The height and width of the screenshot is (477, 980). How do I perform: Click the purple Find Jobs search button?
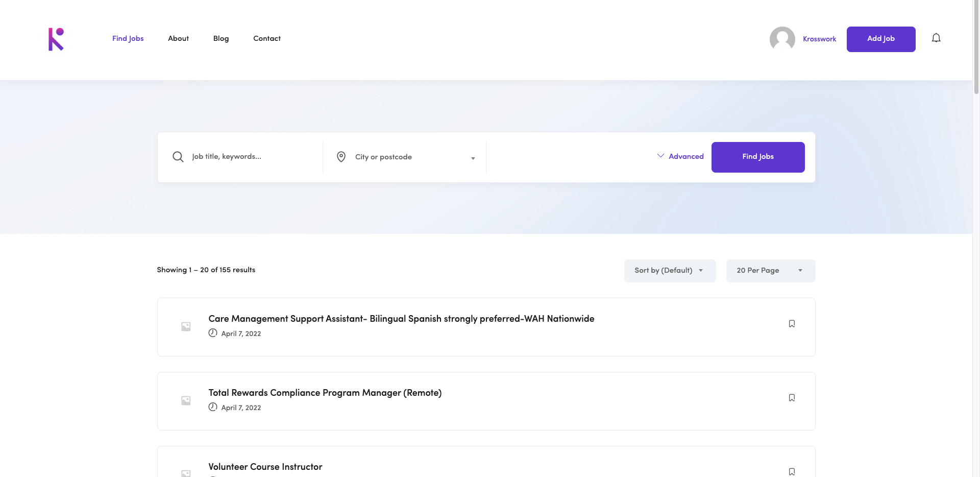[x=758, y=157]
